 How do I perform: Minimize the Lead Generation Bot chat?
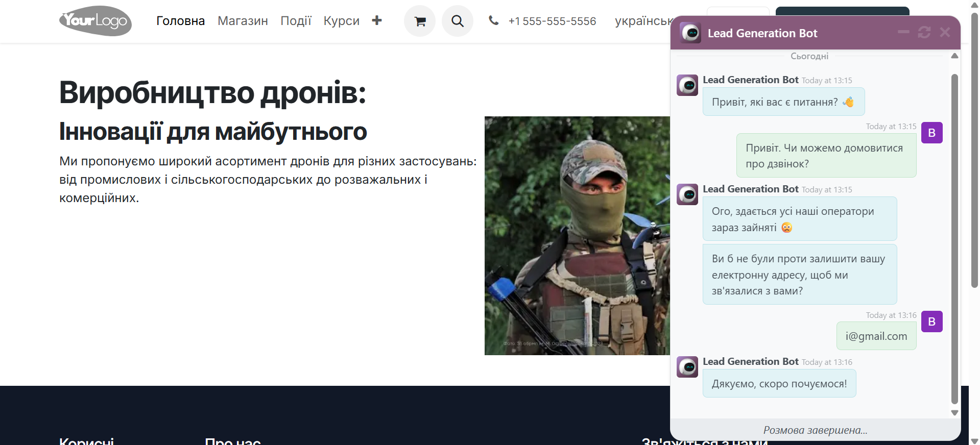click(x=903, y=33)
